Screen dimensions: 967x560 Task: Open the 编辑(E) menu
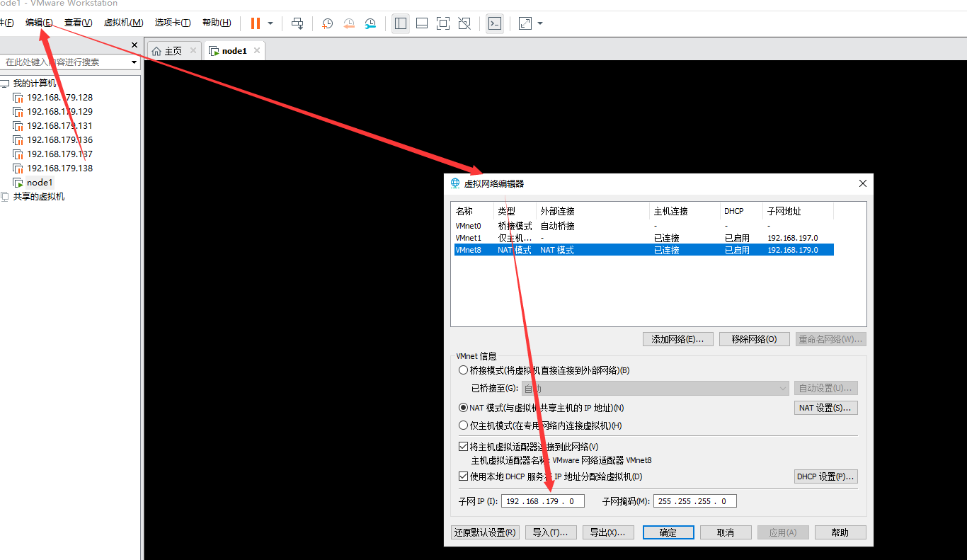coord(39,23)
